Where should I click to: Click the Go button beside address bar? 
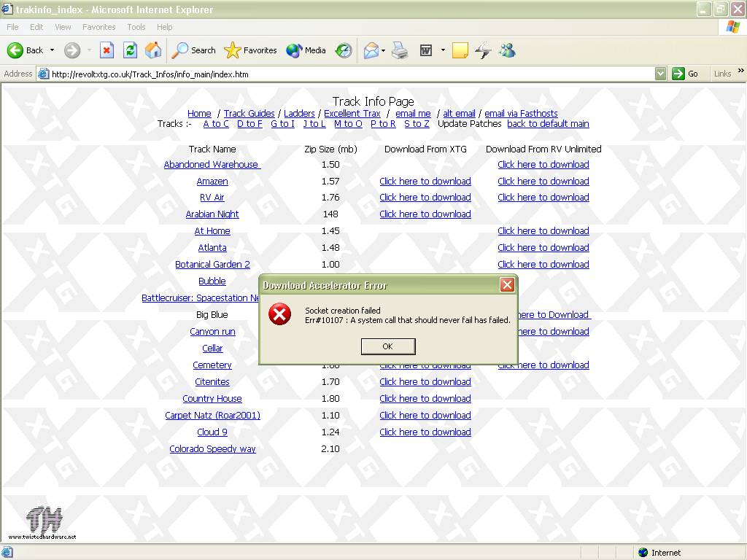coord(686,74)
